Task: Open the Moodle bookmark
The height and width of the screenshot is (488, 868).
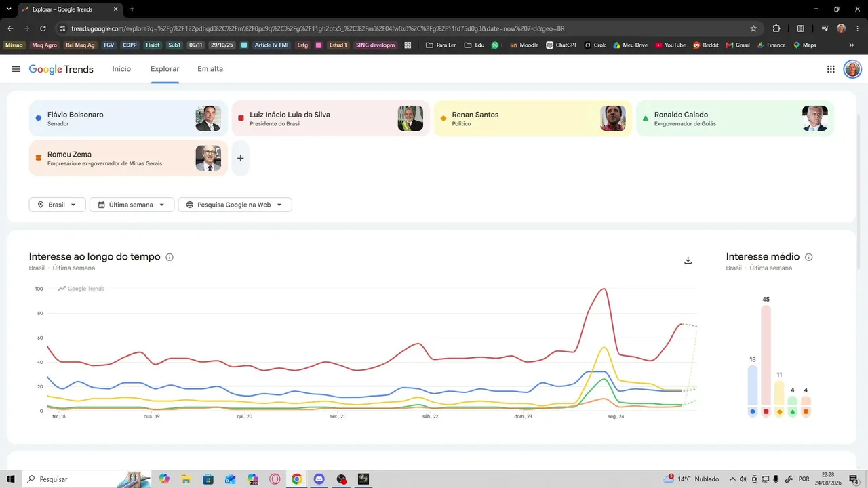Action: [524, 45]
